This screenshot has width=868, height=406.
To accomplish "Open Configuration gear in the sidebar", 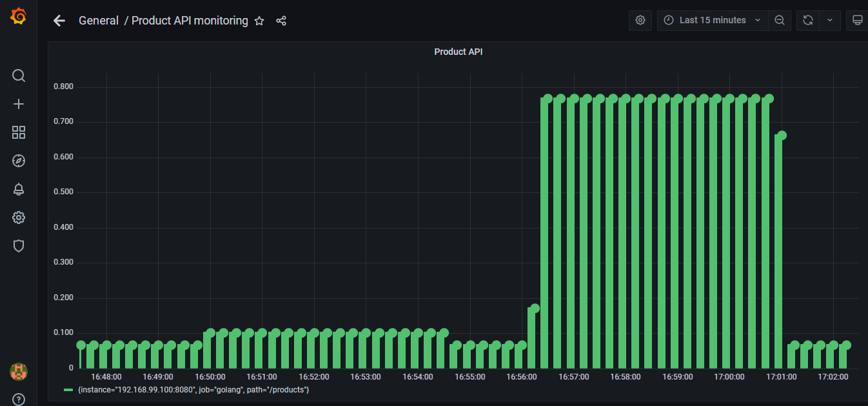I will 19,218.
